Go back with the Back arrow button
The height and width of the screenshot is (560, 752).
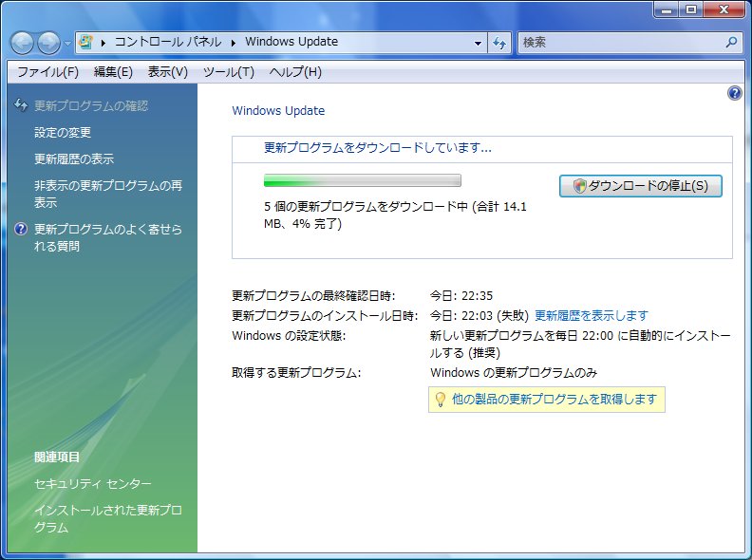[22, 43]
